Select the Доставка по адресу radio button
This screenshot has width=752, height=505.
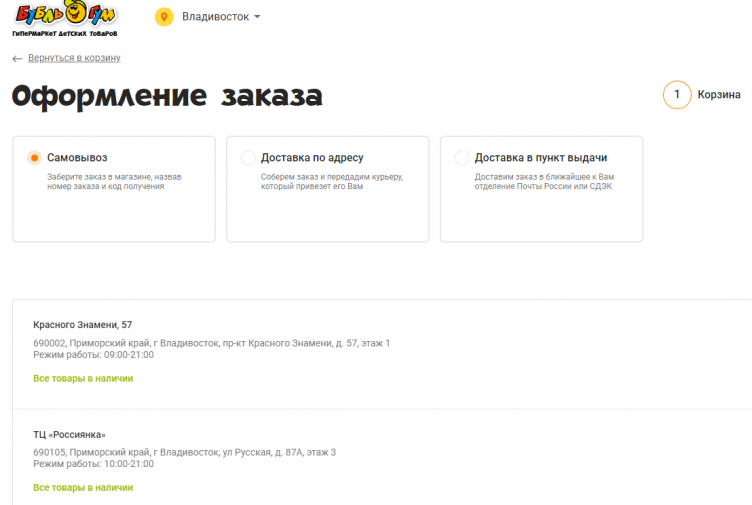coord(248,158)
